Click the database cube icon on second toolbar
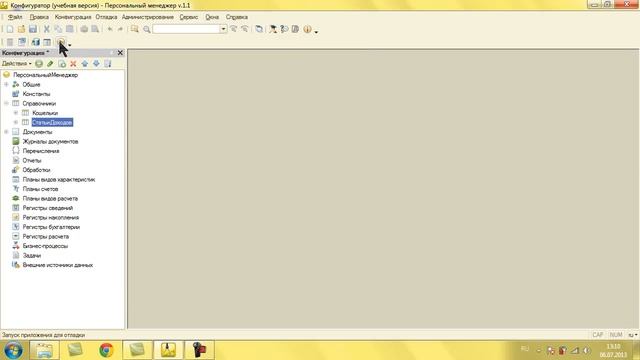This screenshot has height=360, width=640. (x=36, y=42)
